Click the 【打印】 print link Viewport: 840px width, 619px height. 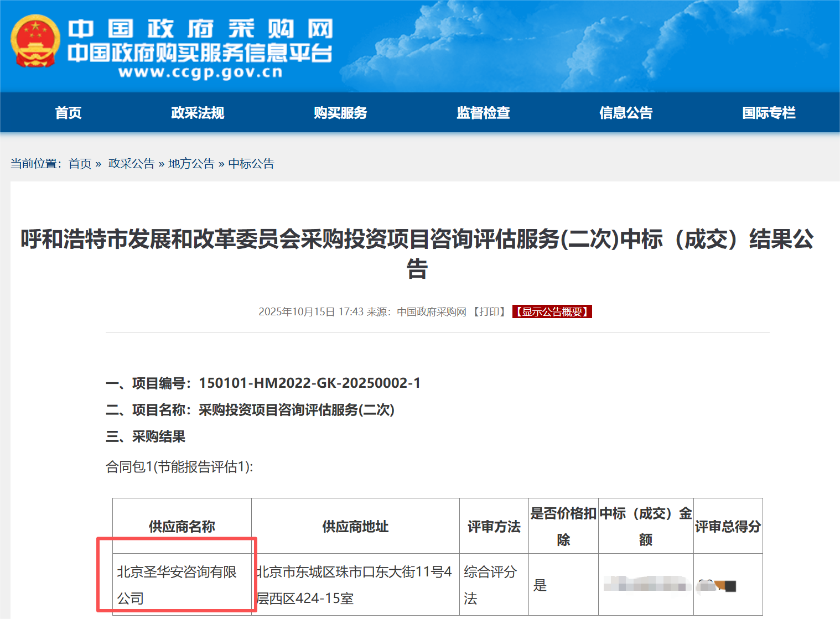click(x=489, y=312)
